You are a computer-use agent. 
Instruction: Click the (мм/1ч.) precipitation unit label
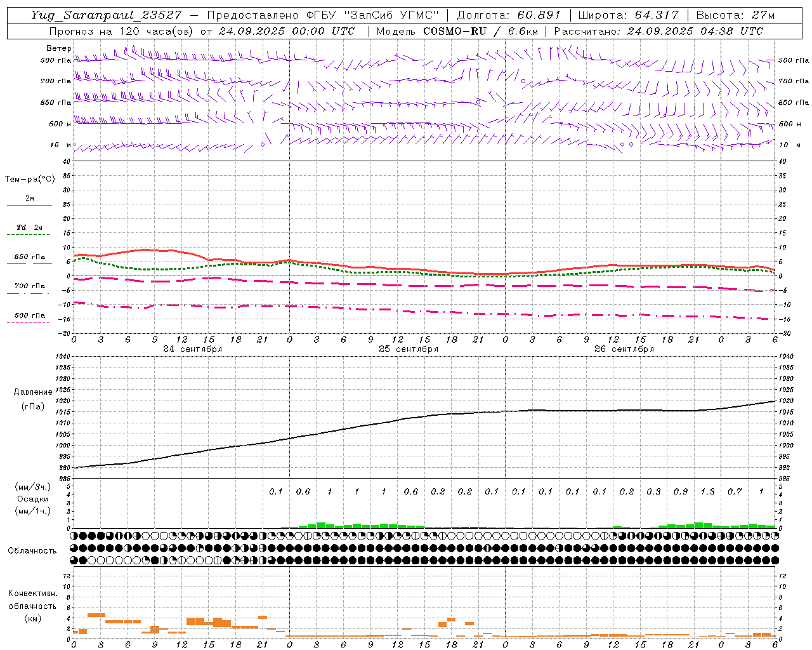33,511
